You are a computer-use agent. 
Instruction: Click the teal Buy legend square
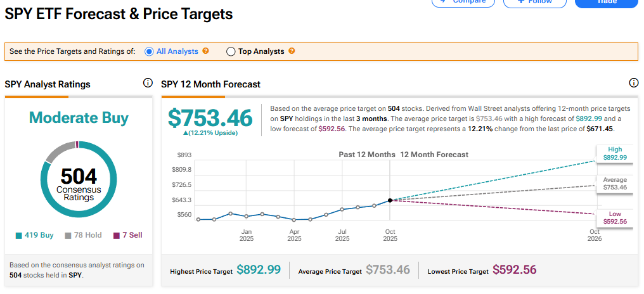19,236
